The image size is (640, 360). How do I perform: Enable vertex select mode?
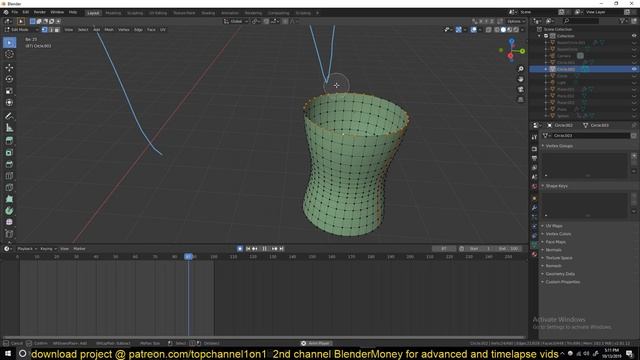tap(44, 30)
